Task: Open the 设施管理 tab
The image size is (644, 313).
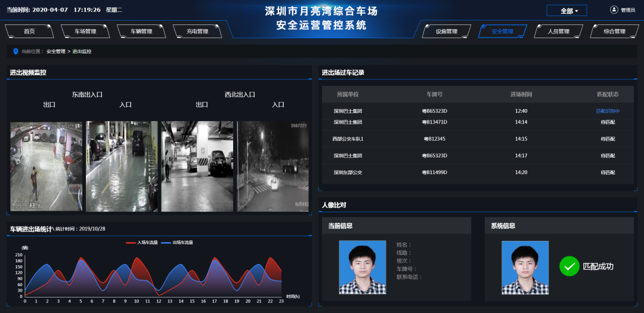Action: coord(446,32)
